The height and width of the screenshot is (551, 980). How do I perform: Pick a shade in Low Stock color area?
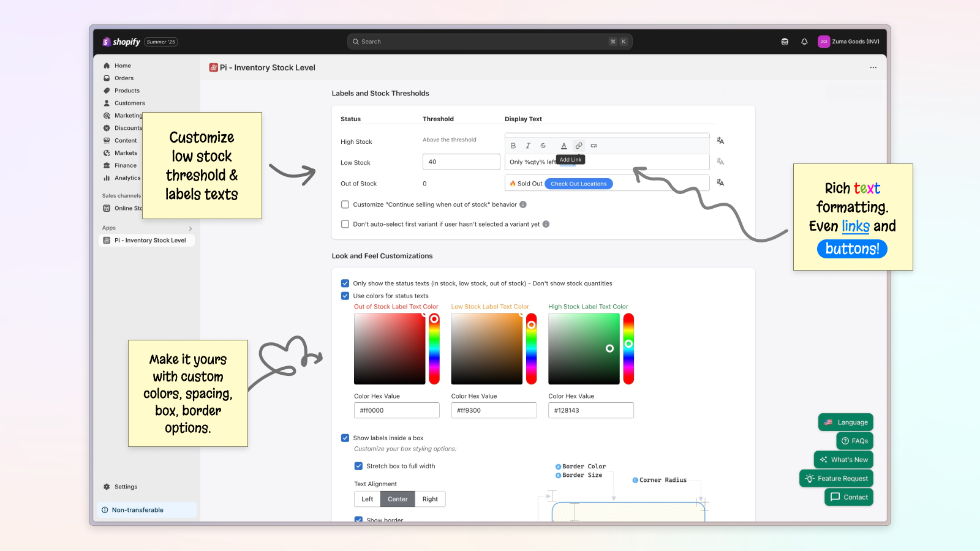click(487, 349)
